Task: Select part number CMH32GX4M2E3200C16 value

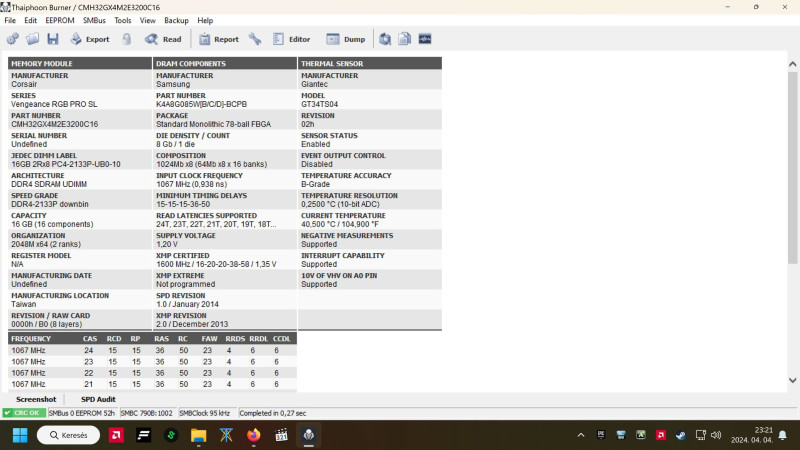Action: 55,124
